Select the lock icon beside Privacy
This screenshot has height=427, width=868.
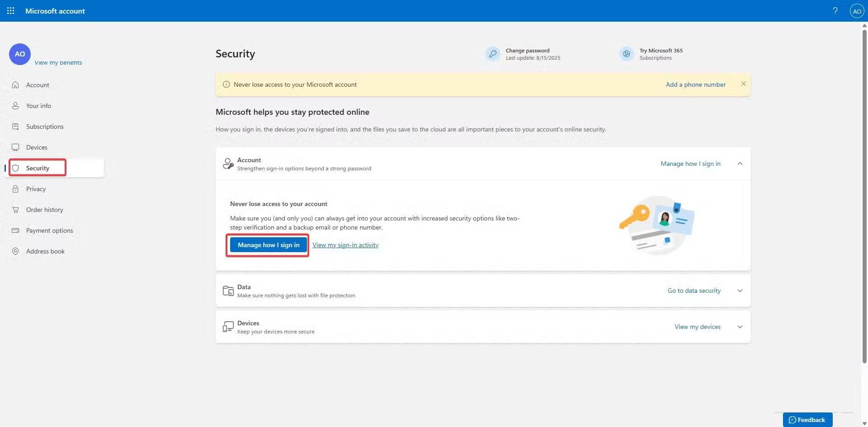(16, 188)
